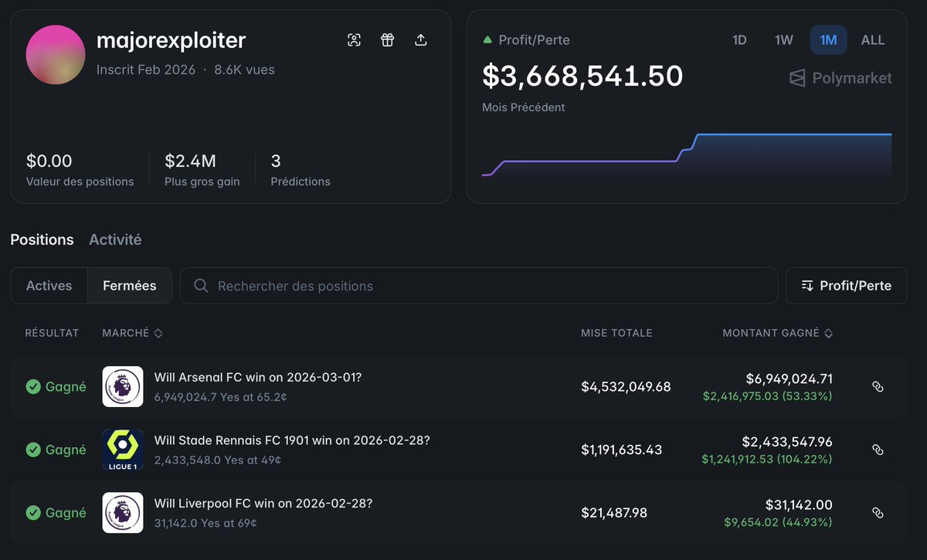Click the scan profile icon next to the username
The height and width of the screenshot is (560, 927).
[354, 40]
